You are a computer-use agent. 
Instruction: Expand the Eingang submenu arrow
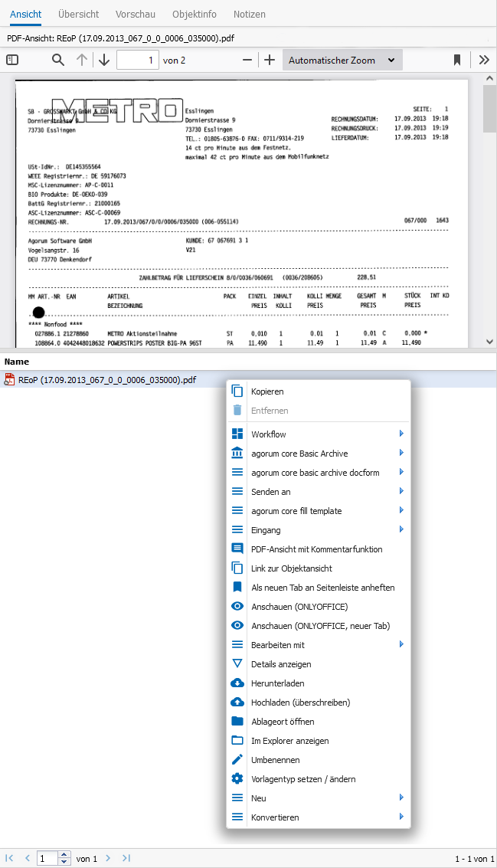(x=401, y=529)
